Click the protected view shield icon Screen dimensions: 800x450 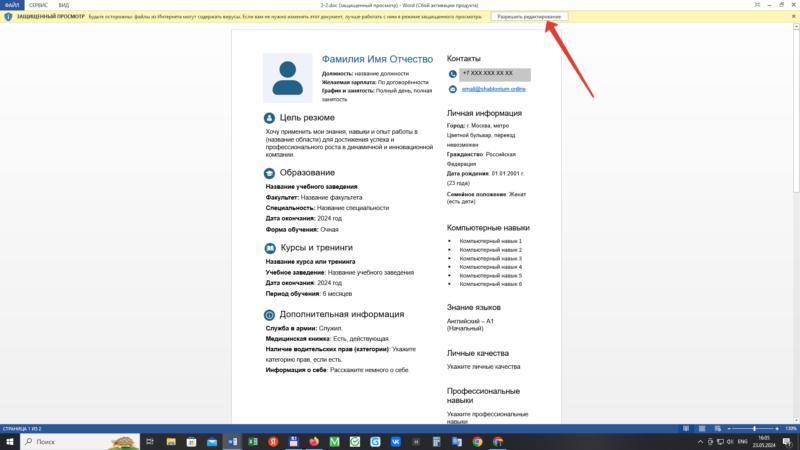coord(8,17)
